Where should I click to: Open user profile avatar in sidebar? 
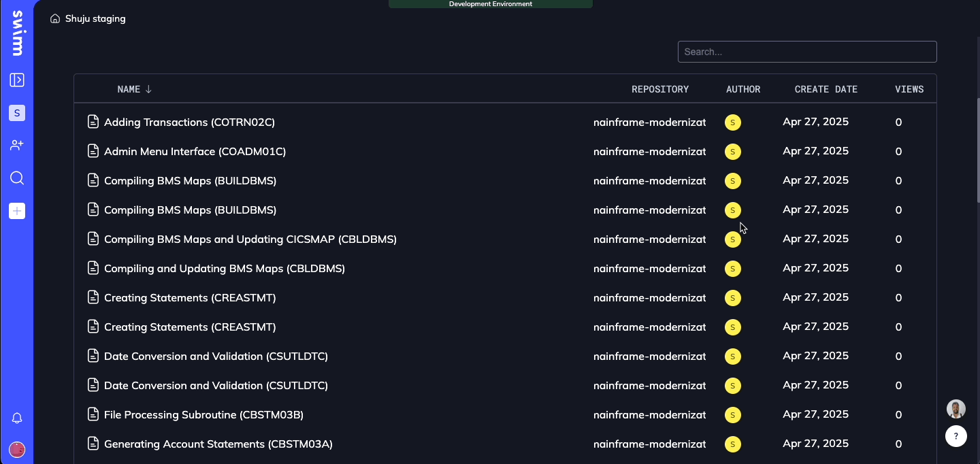(x=17, y=449)
